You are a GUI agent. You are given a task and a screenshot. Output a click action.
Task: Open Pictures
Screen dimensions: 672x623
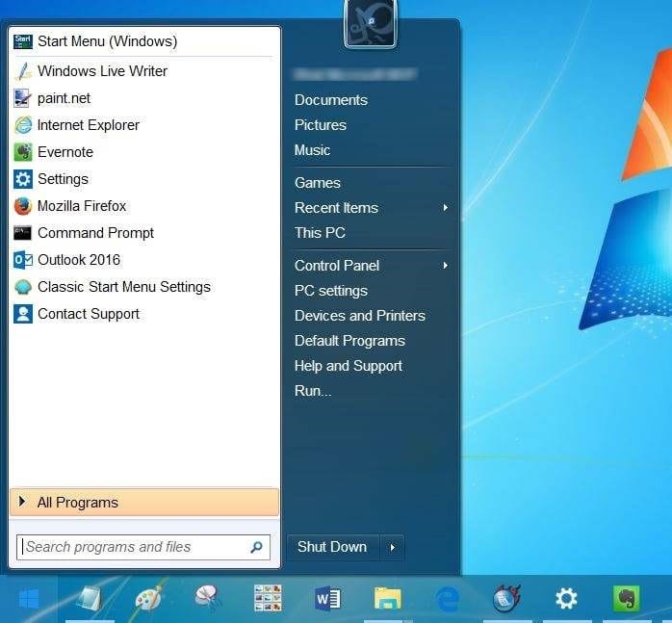pyautogui.click(x=321, y=125)
